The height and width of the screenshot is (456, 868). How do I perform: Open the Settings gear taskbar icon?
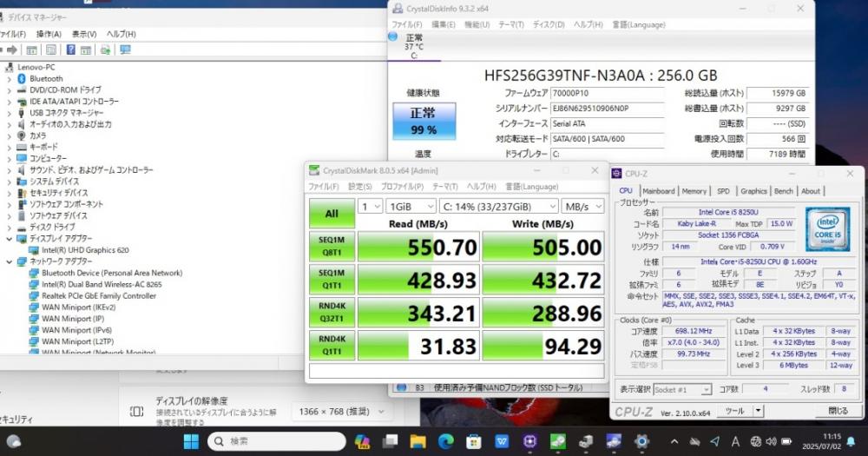click(641, 441)
